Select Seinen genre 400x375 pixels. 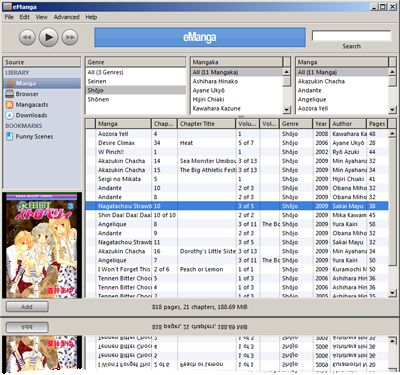135,81
